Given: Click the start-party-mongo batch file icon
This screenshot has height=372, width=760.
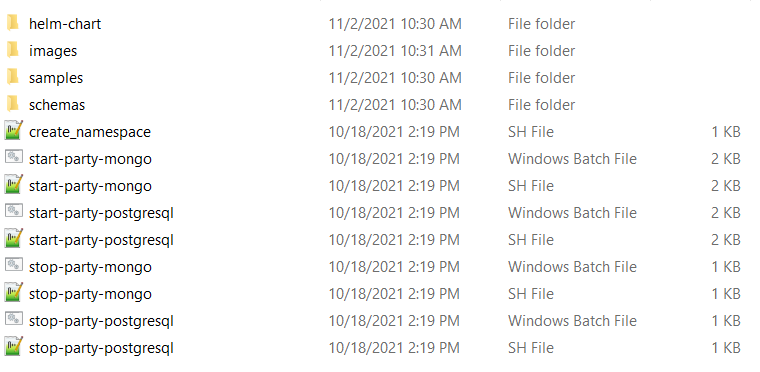Looking at the screenshot, I should coord(14,157).
